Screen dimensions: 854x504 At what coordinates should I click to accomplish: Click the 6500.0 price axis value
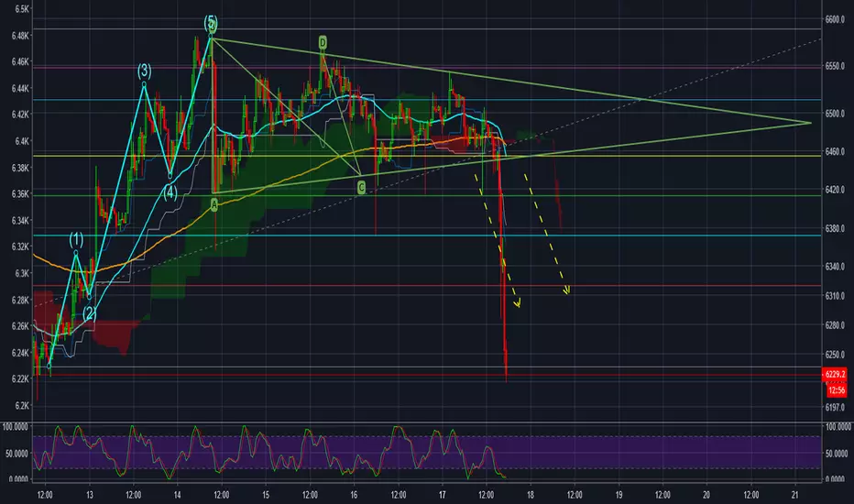tap(835, 114)
